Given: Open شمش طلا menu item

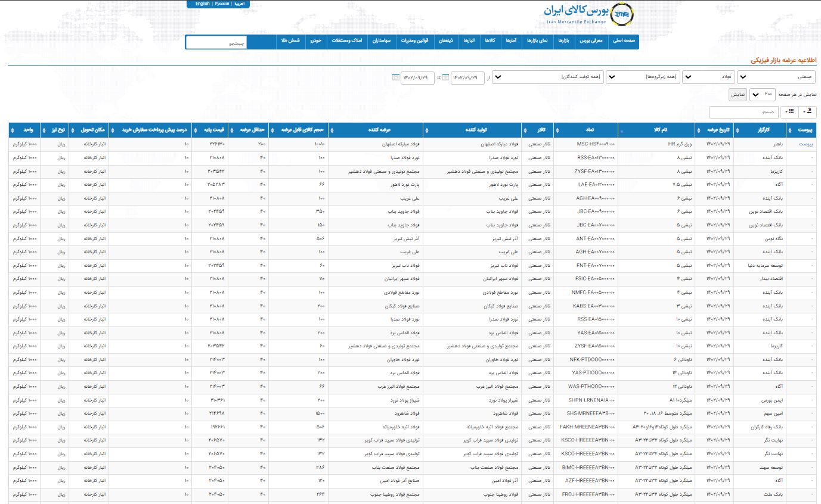Looking at the screenshot, I should (x=290, y=41).
